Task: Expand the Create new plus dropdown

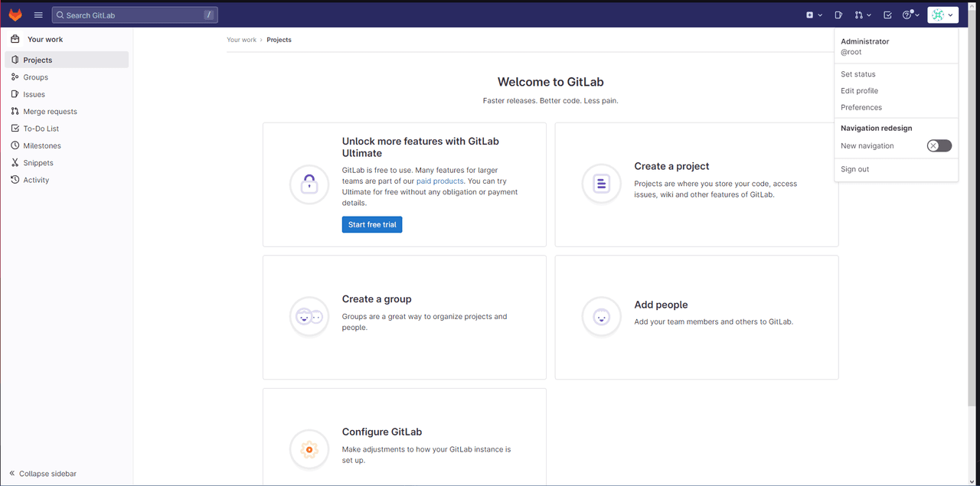Action: pyautogui.click(x=814, y=15)
